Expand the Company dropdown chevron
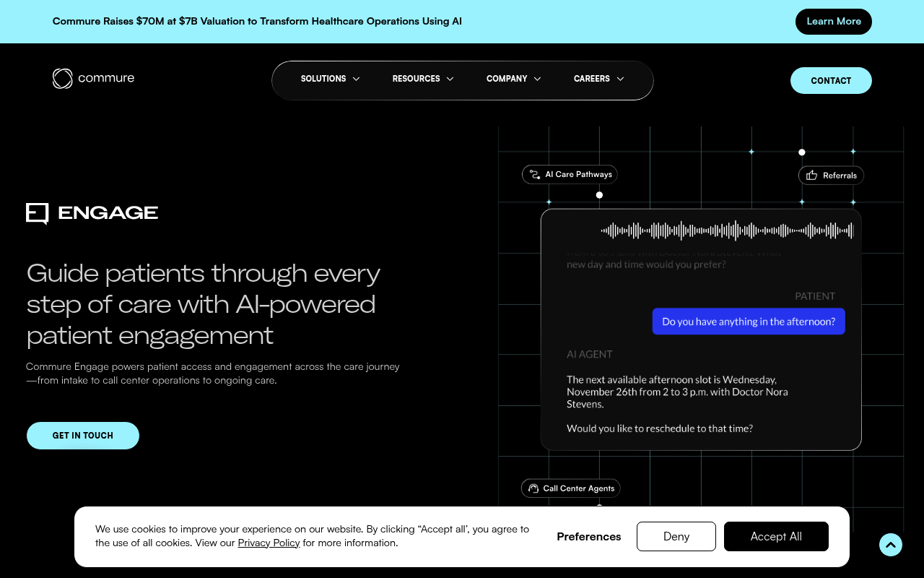 tap(537, 79)
